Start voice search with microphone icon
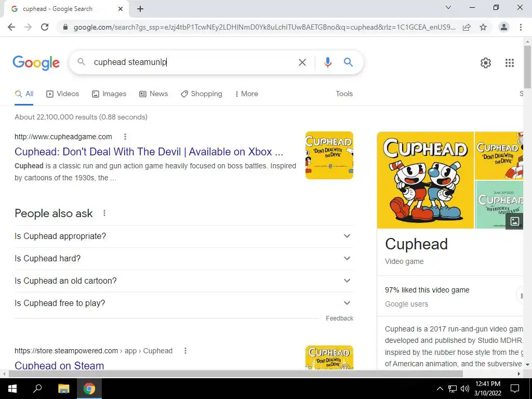Screen dimensions: 532x399 click(327, 62)
